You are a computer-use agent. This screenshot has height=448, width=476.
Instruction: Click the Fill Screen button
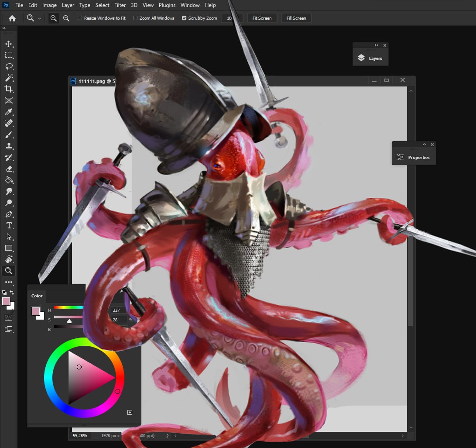click(296, 18)
